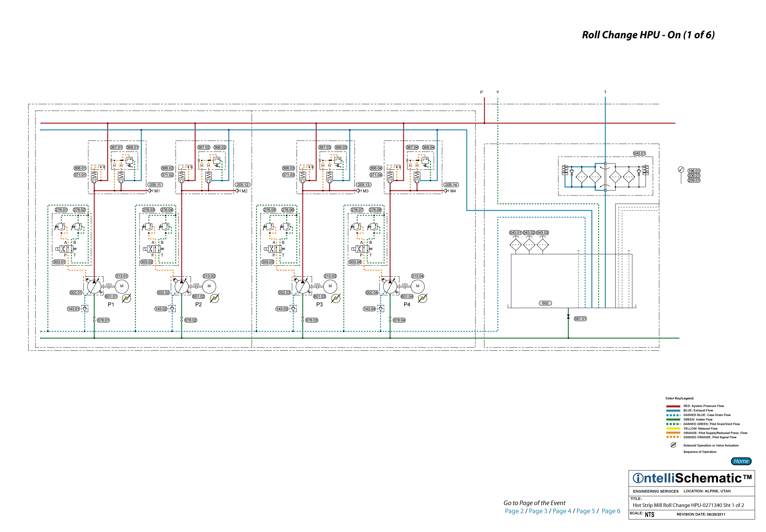This screenshot has width=766, height=532.
Task: Go to the Page 2 link
Action: [514, 511]
